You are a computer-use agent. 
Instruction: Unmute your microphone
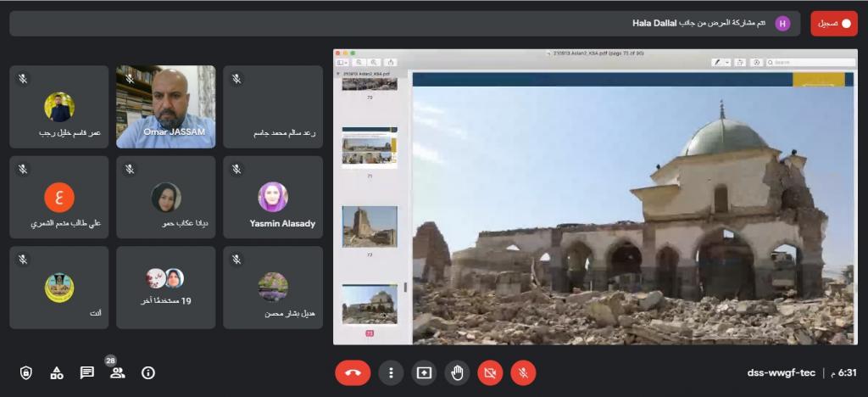click(523, 372)
